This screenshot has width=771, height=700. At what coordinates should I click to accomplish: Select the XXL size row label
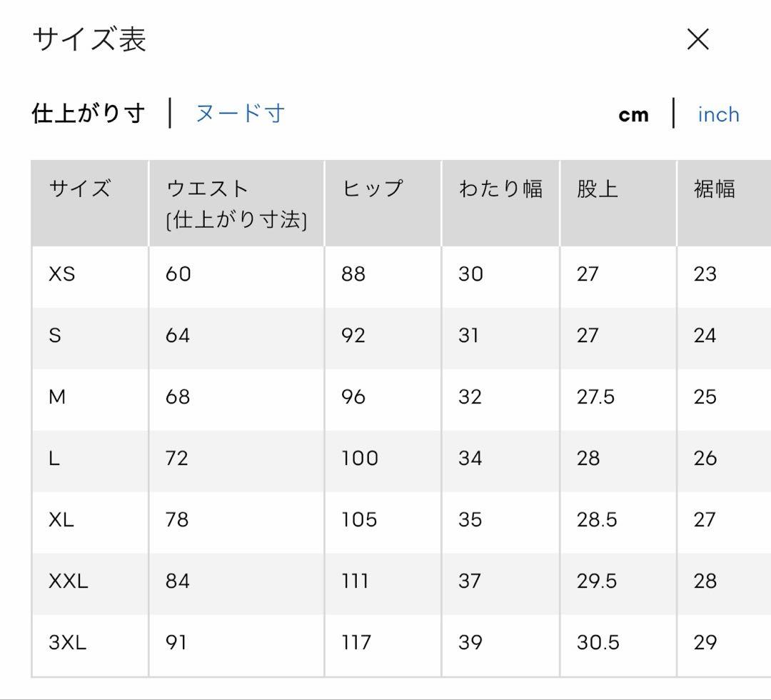69,581
